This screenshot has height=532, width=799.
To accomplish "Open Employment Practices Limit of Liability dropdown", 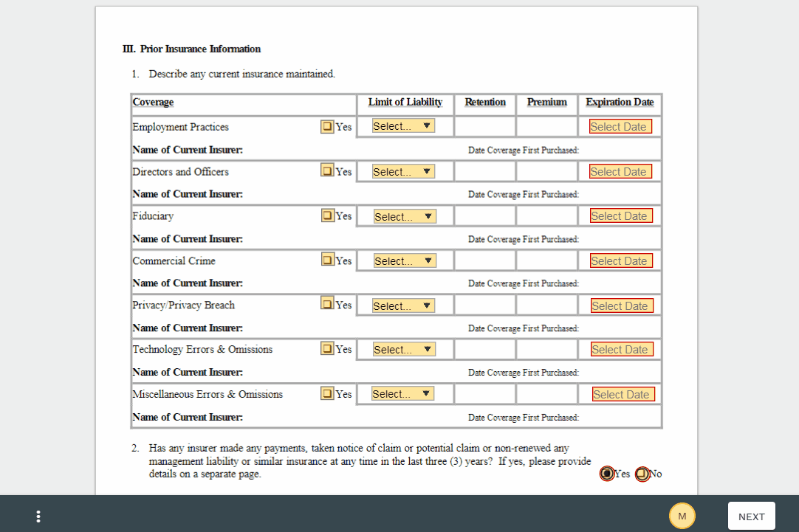I will coord(403,126).
